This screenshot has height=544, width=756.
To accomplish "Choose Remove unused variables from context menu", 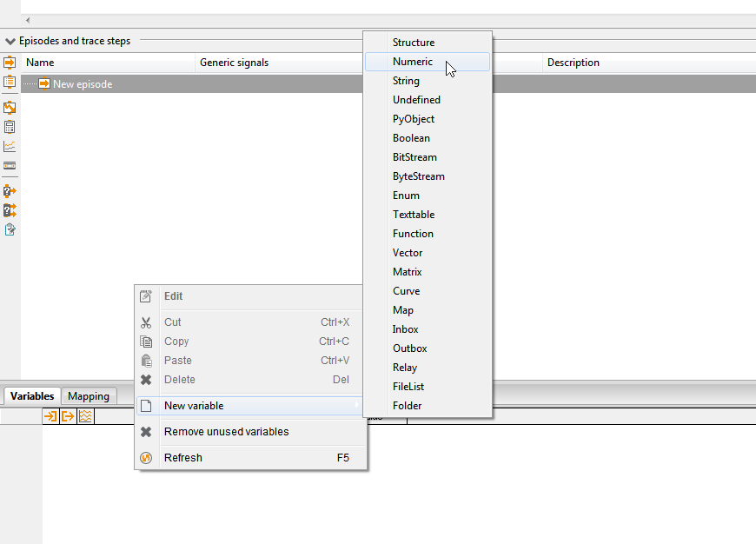I will tap(251, 432).
